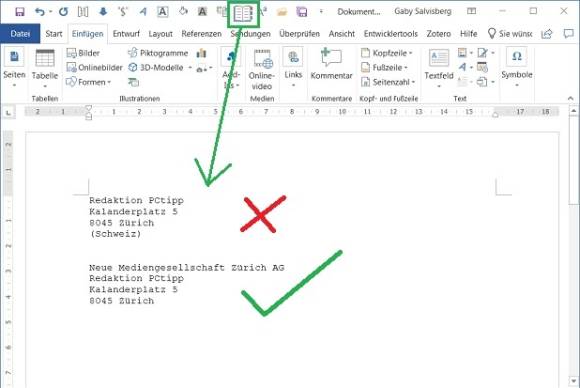Switch to the Layout tab

pyautogui.click(x=161, y=34)
